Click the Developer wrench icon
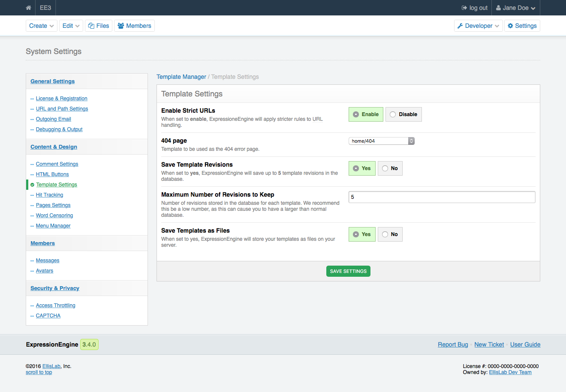 coord(460,26)
